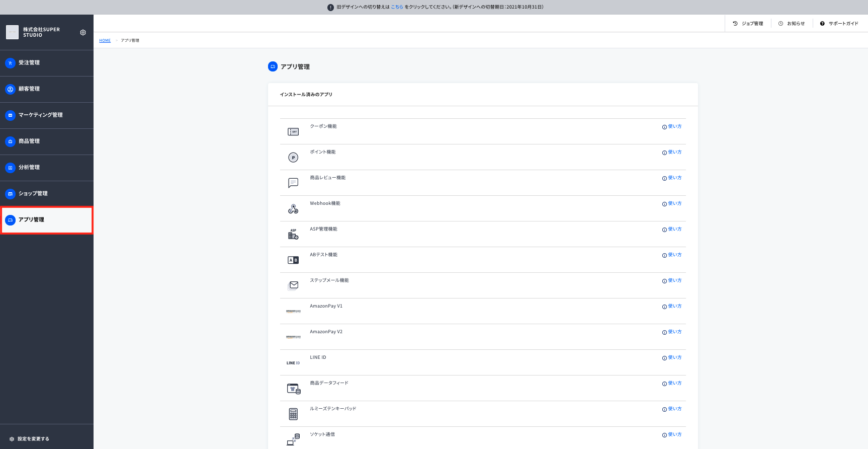Screen dimensions: 868x449
Task: Open the ショップ管理 menu item
Action: 47,194
